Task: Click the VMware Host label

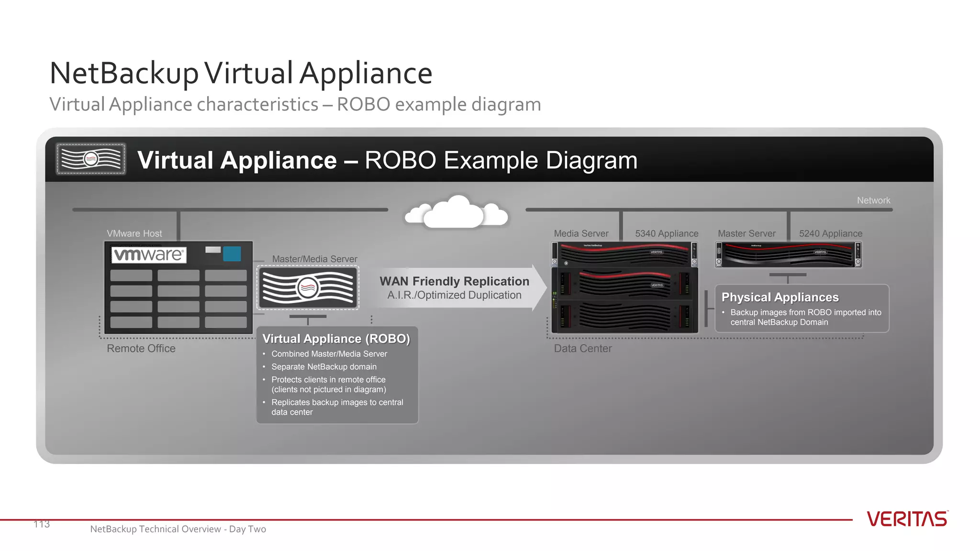Action: click(x=134, y=233)
